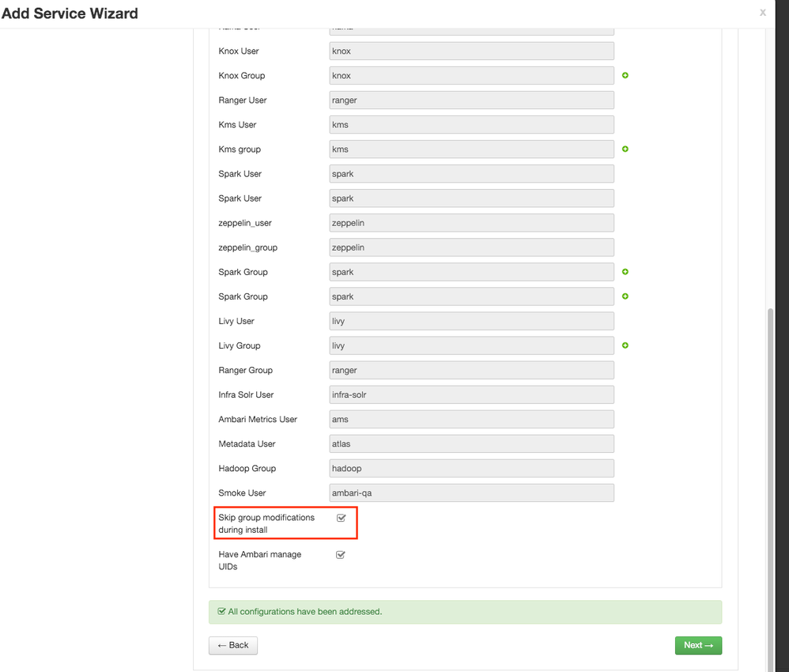Toggle Skip group modifications during install checkbox
The image size is (789, 672).
[x=342, y=518]
